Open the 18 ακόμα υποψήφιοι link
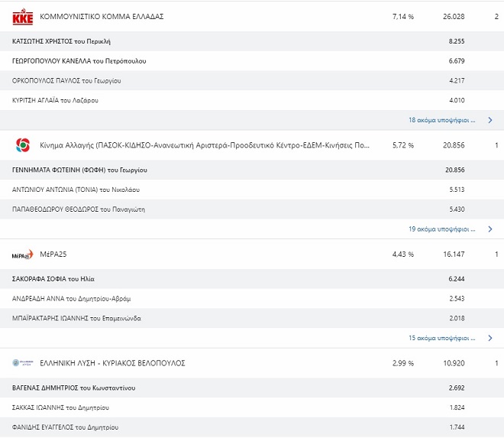 (x=441, y=120)
